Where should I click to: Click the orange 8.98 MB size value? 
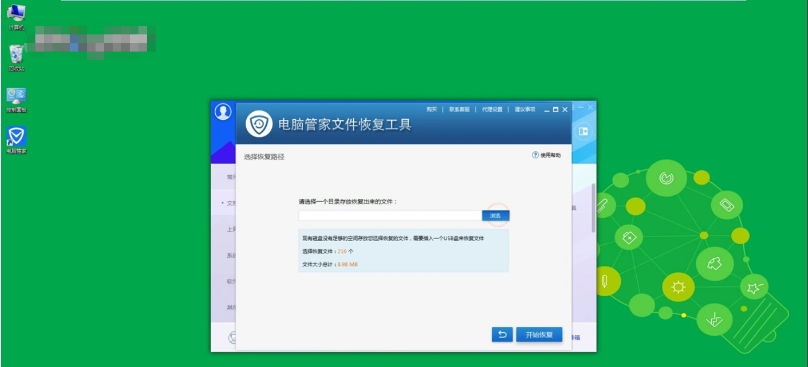347,264
